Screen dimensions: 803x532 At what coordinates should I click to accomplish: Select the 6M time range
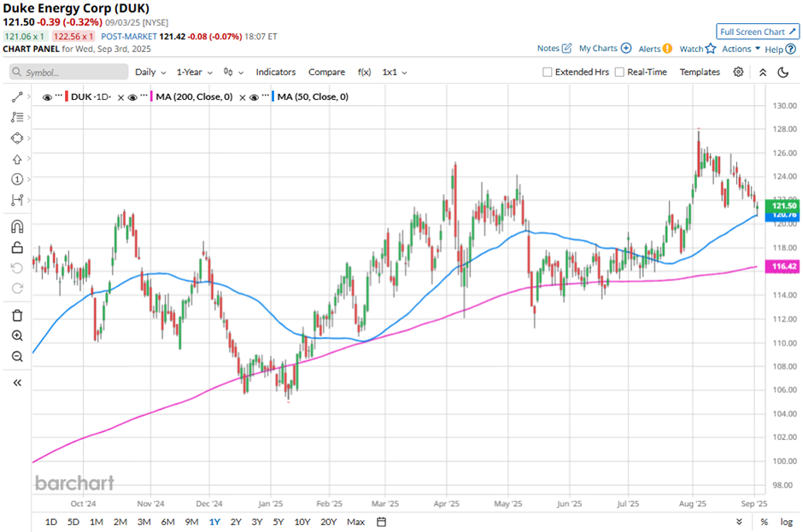(x=168, y=522)
